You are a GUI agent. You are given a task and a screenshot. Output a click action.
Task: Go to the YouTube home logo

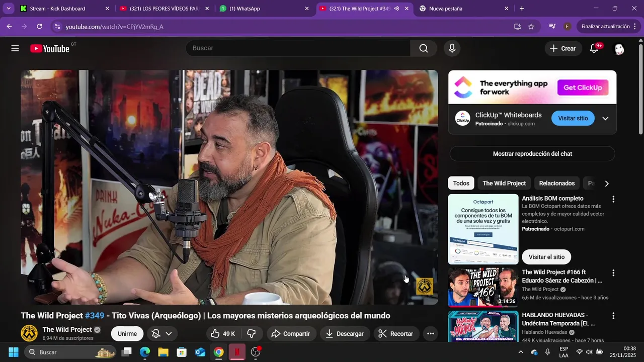click(49, 48)
